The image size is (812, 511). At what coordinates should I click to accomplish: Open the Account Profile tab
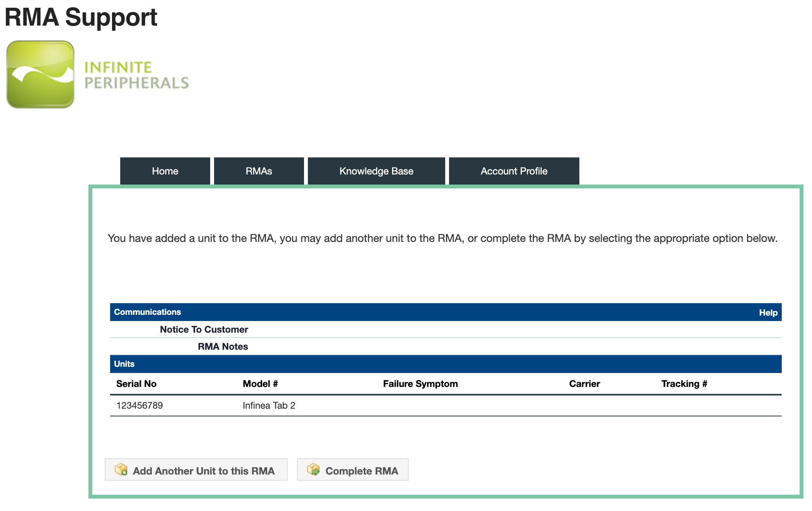click(513, 171)
